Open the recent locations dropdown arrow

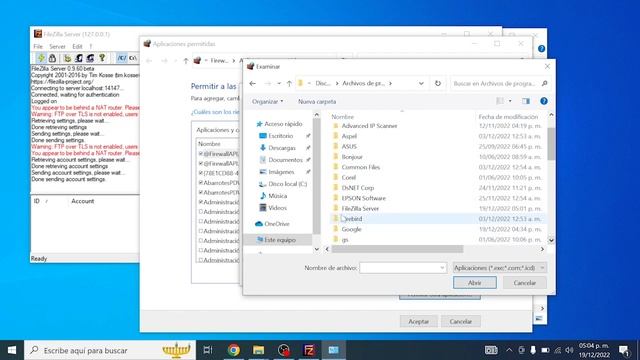pyautogui.click(x=279, y=83)
